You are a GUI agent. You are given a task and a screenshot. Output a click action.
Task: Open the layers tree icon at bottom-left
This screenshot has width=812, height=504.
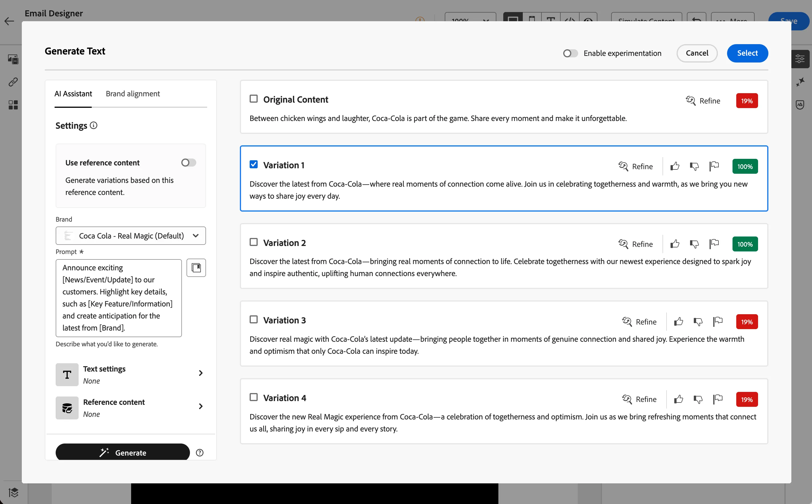coord(13,492)
